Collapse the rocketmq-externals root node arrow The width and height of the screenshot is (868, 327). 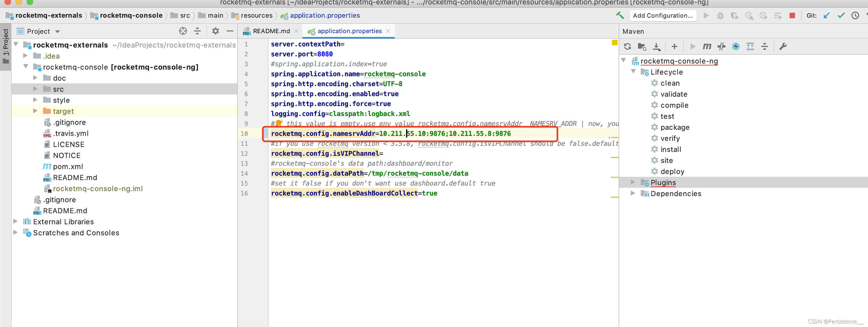[x=16, y=44]
